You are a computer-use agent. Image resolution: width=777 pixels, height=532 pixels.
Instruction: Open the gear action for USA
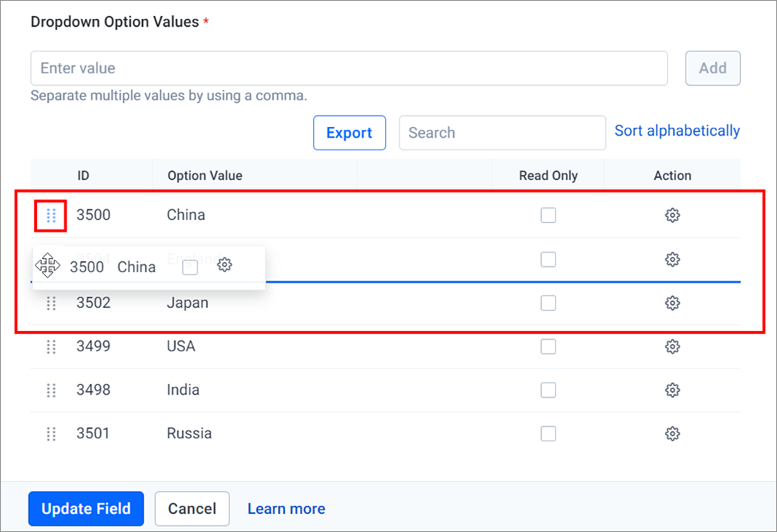pyautogui.click(x=672, y=347)
